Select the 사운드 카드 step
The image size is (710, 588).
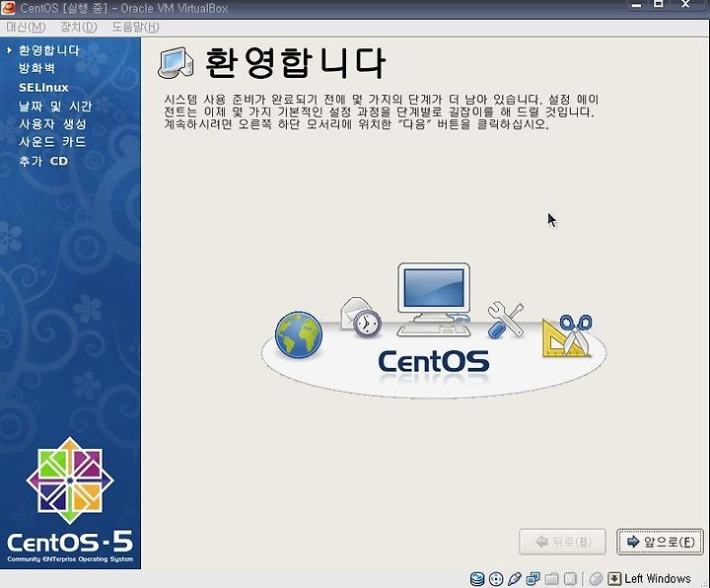pyautogui.click(x=52, y=142)
